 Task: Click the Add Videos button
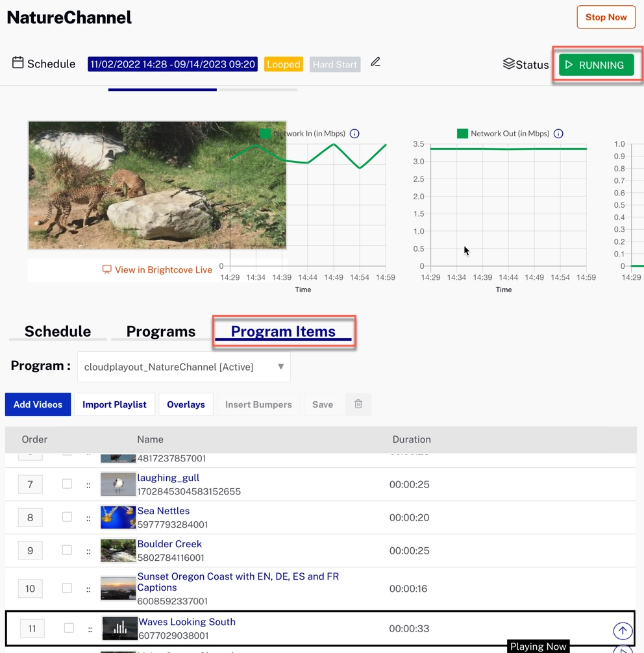tap(37, 404)
